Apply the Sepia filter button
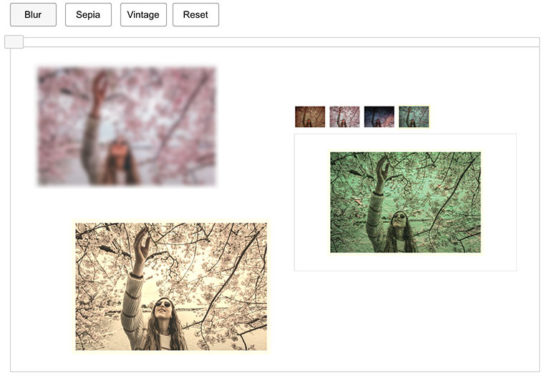This screenshot has height=380, width=550. coord(88,15)
